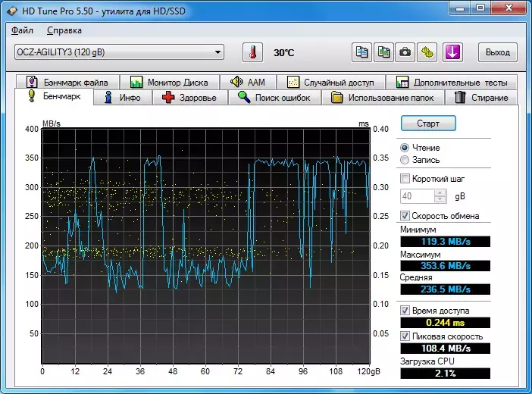Toggle the Время доступа checkbox
Image resolution: width=532 pixels, height=394 pixels.
tap(405, 310)
